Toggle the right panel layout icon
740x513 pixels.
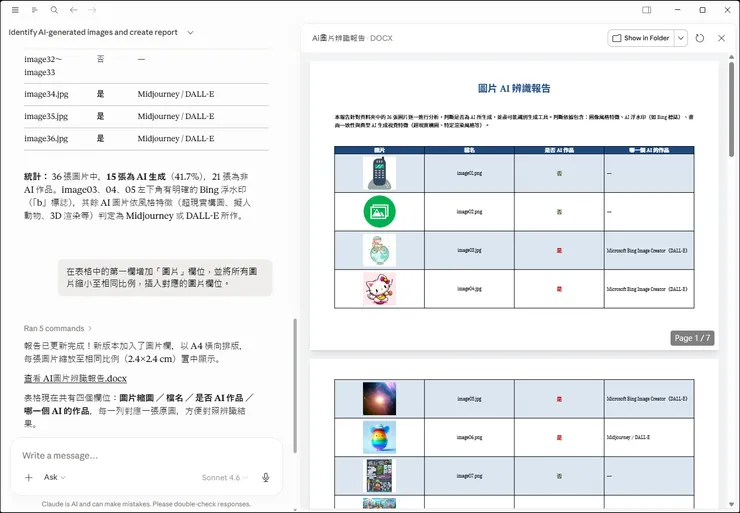click(647, 10)
